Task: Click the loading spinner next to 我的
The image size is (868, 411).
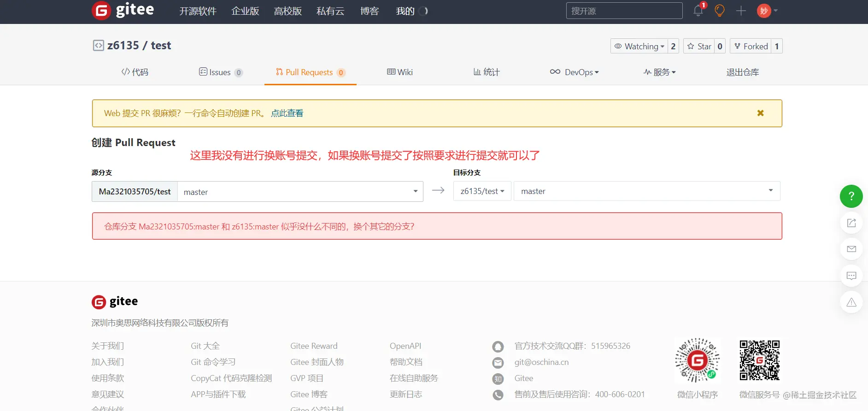Action: (x=424, y=11)
